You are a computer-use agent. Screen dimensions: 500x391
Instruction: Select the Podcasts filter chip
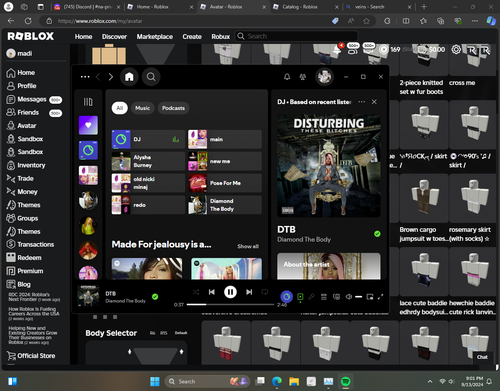point(173,108)
